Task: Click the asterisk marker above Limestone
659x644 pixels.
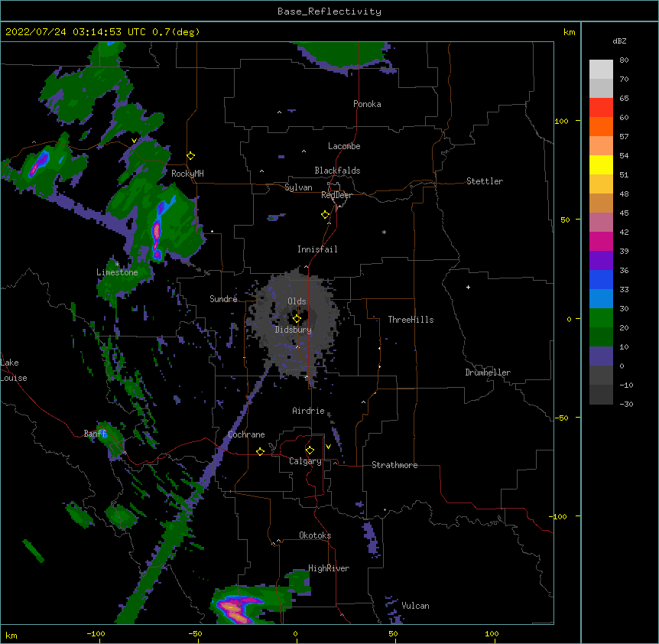Action: [117, 265]
